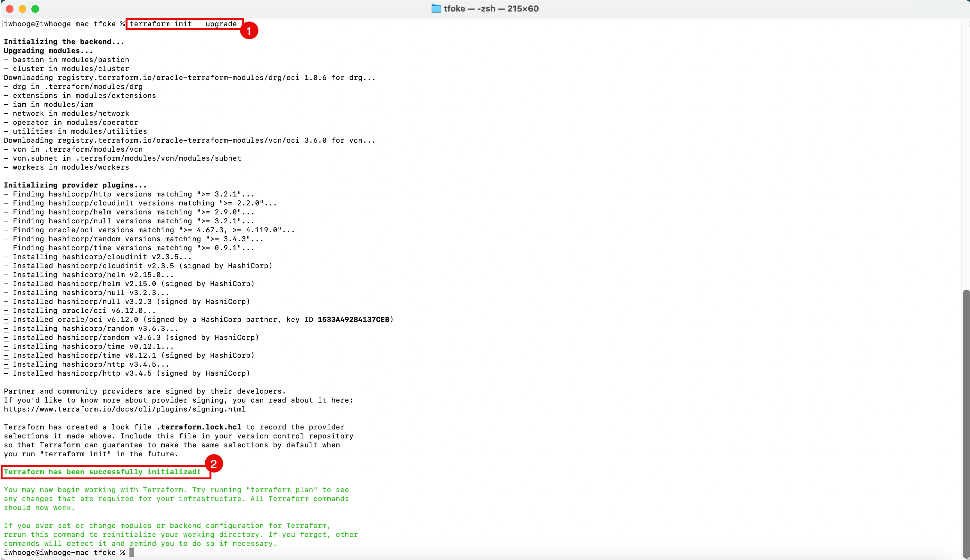
Task: Click the 'Initializing provider plugins...' heading
Action: [75, 185]
